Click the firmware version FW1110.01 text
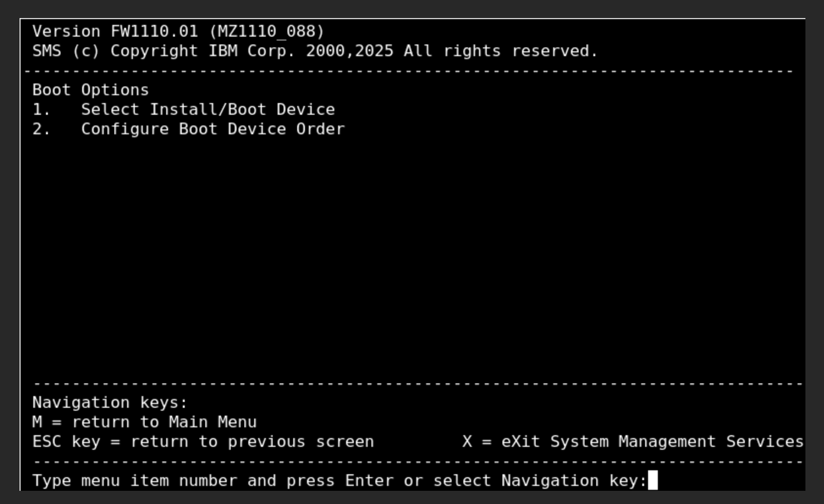Image resolution: width=824 pixels, height=504 pixels. pos(154,31)
